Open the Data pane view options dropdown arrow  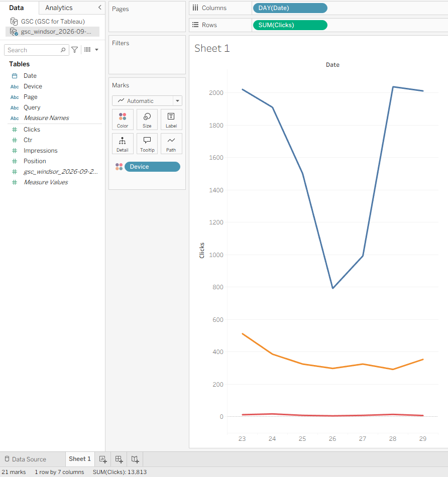click(x=97, y=50)
